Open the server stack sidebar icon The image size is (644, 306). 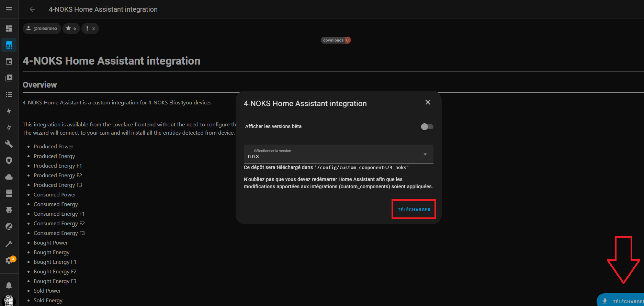coord(9,193)
